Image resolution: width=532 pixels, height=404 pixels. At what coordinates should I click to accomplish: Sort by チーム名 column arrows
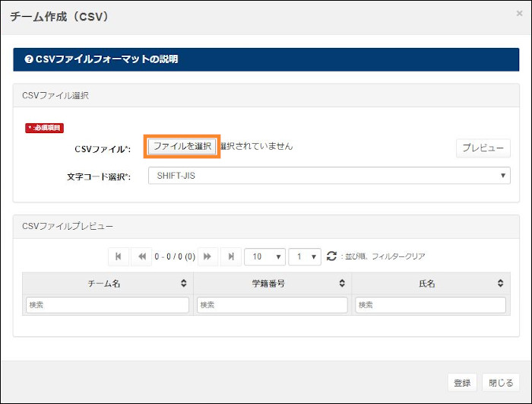[183, 283]
